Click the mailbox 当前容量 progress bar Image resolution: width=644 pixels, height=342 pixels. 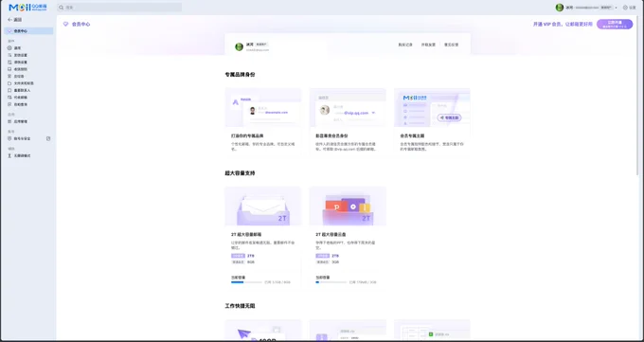click(x=246, y=282)
